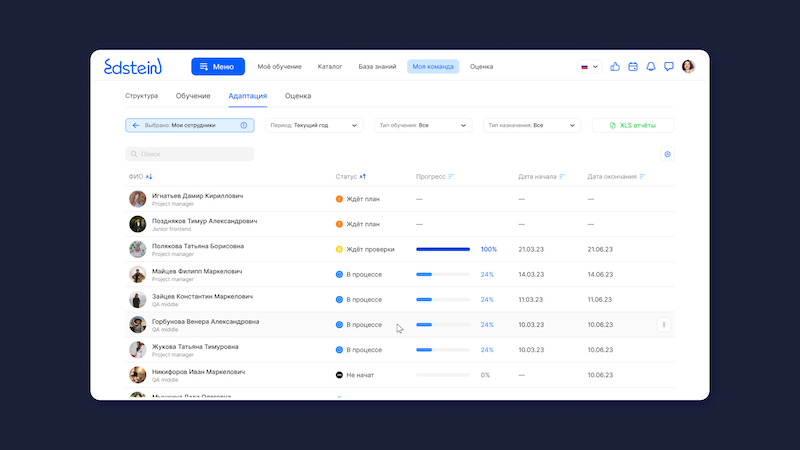Viewport: 800px width, 450px height.
Task: Click avatar of Игнатьев Дамир Кириллович
Action: click(137, 199)
